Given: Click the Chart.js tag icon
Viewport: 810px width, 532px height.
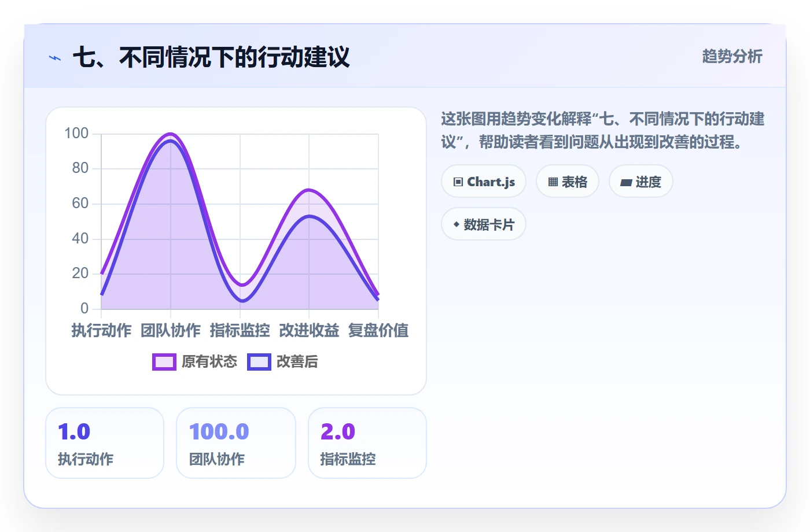Looking at the screenshot, I should point(458,182).
